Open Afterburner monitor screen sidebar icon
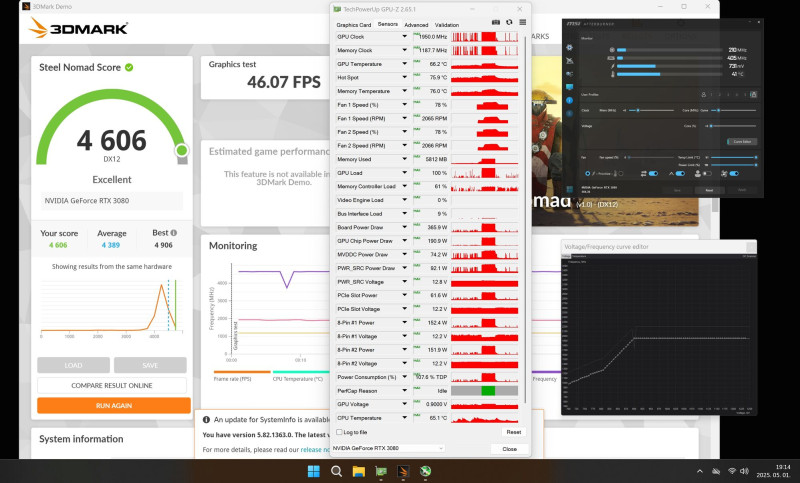Image resolution: width=800 pixels, height=483 pixels. point(569,87)
